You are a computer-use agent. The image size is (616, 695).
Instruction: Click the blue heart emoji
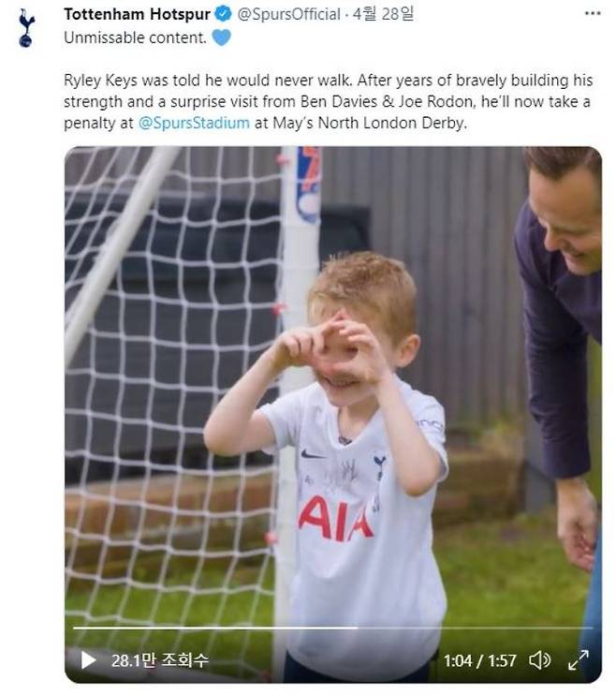tap(222, 37)
